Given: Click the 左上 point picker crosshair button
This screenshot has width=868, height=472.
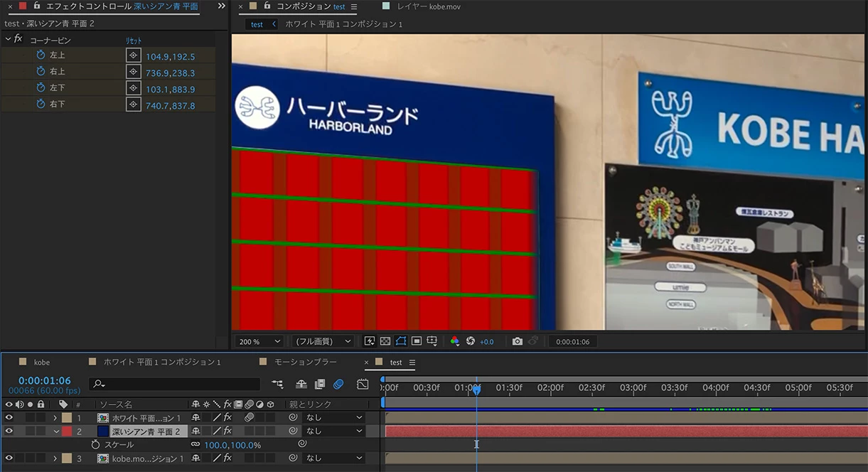Looking at the screenshot, I should 133,55.
